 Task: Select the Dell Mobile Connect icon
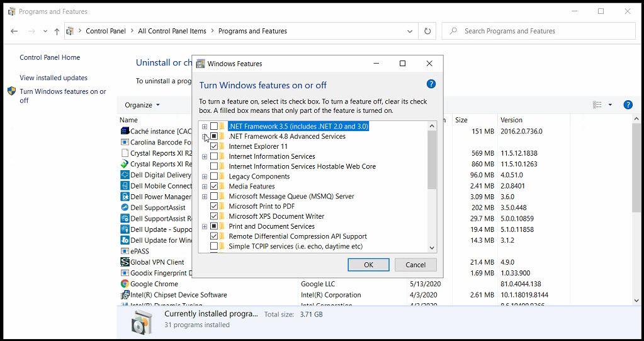click(125, 185)
